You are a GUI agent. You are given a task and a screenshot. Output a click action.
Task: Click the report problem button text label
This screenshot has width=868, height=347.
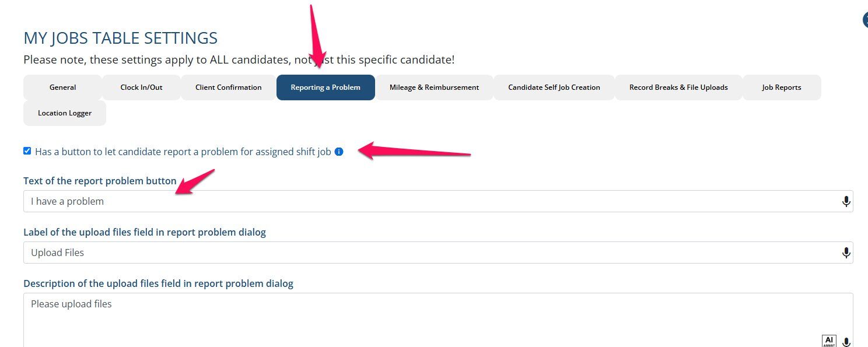(x=99, y=181)
